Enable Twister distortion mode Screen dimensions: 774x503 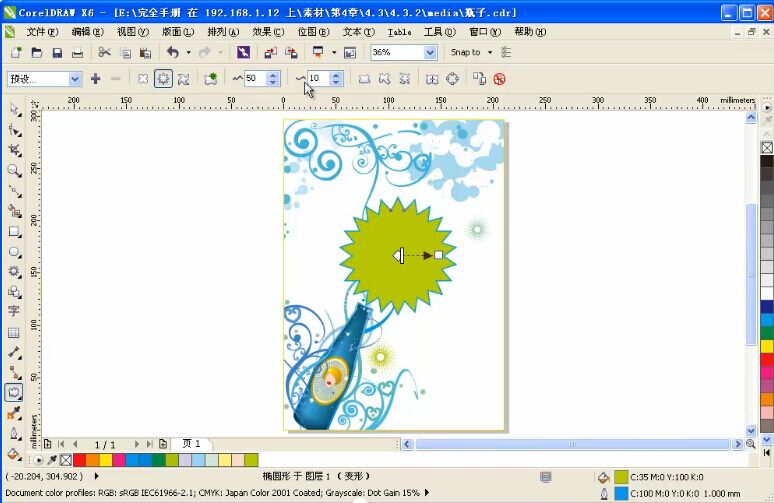click(x=183, y=79)
